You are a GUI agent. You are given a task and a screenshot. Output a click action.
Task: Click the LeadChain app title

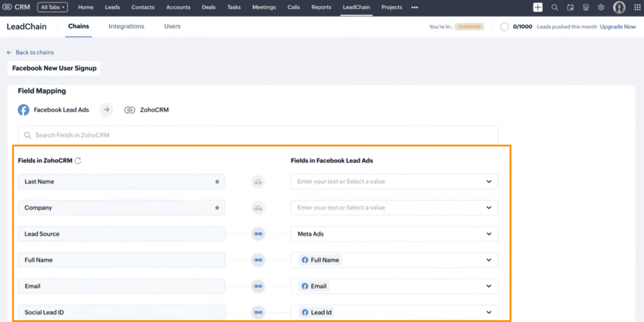coord(26,26)
